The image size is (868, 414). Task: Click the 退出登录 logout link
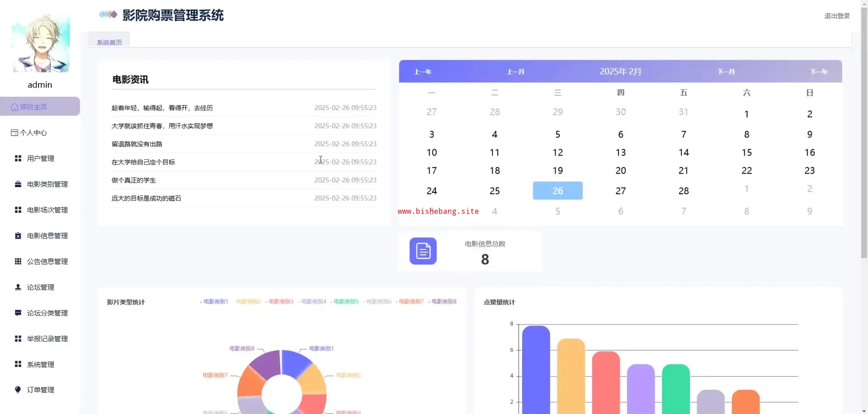tap(837, 16)
